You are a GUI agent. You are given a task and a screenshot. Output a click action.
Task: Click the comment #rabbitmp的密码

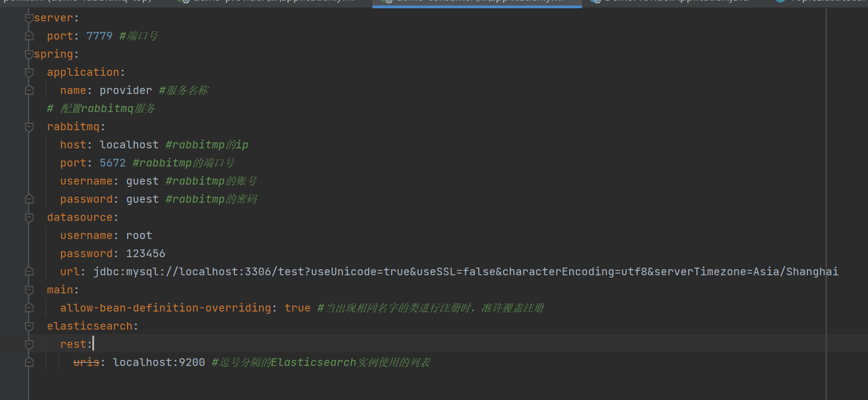(212, 199)
